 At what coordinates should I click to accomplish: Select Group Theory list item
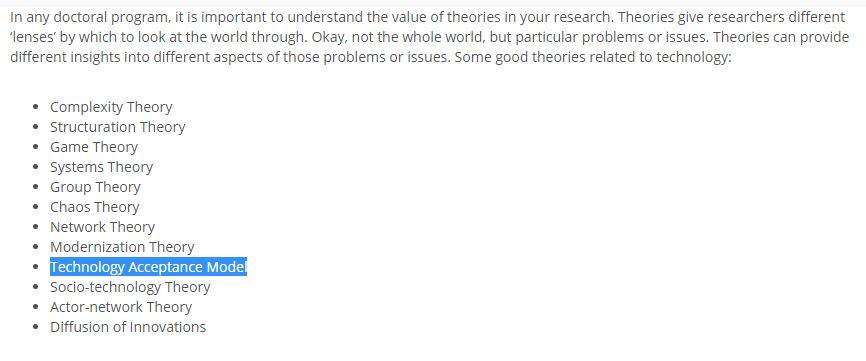click(95, 187)
